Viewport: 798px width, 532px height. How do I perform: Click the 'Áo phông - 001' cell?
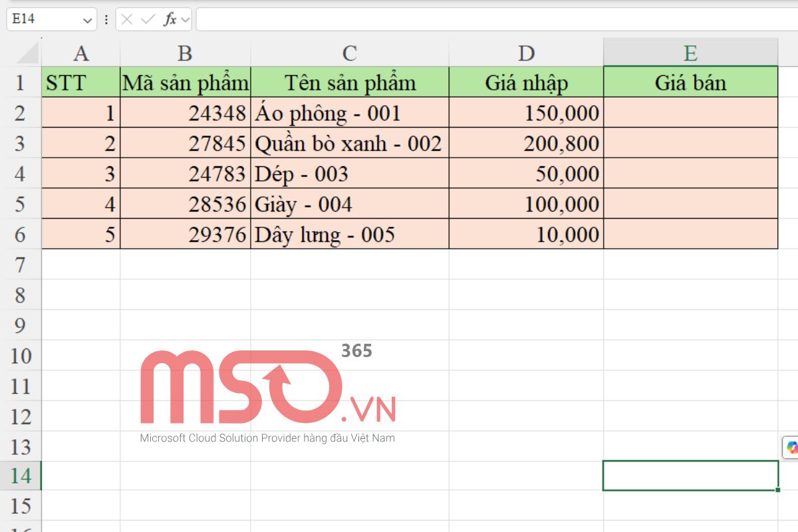click(x=350, y=113)
